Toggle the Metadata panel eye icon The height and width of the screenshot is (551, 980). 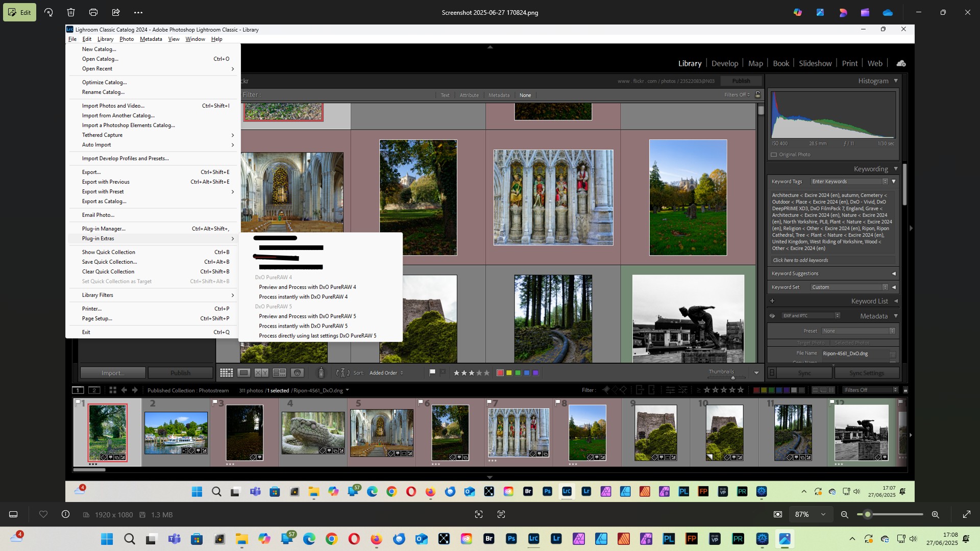pyautogui.click(x=772, y=316)
